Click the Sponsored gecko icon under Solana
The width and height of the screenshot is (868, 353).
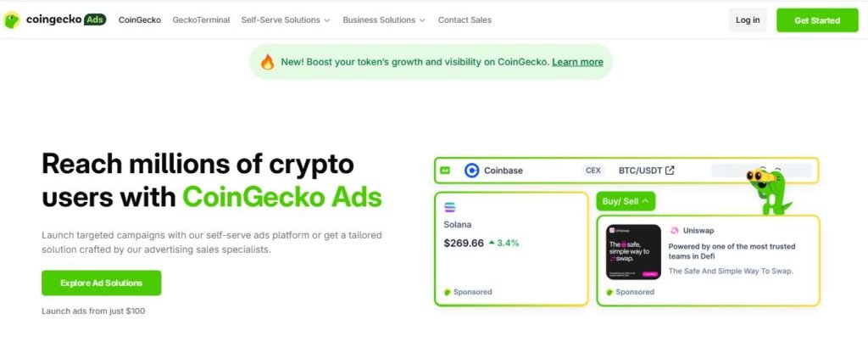447,292
